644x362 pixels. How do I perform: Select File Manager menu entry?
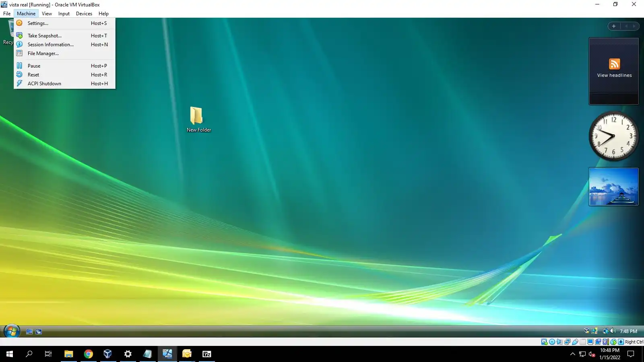click(x=64, y=53)
